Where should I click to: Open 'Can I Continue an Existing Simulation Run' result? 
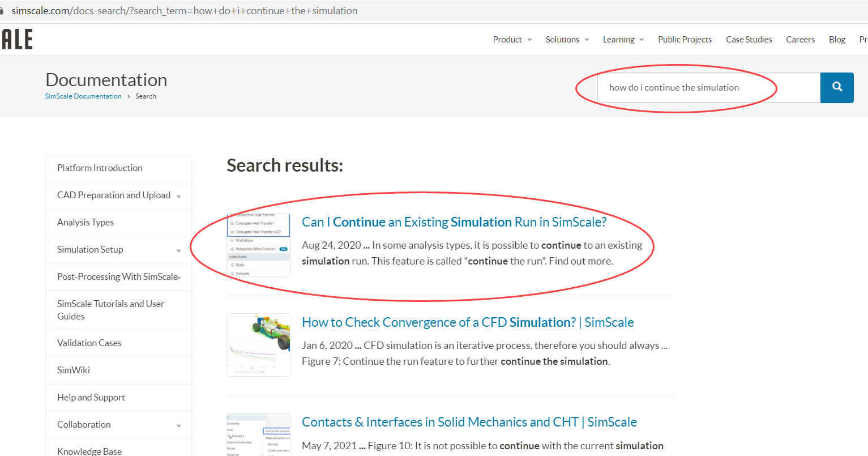[454, 222]
